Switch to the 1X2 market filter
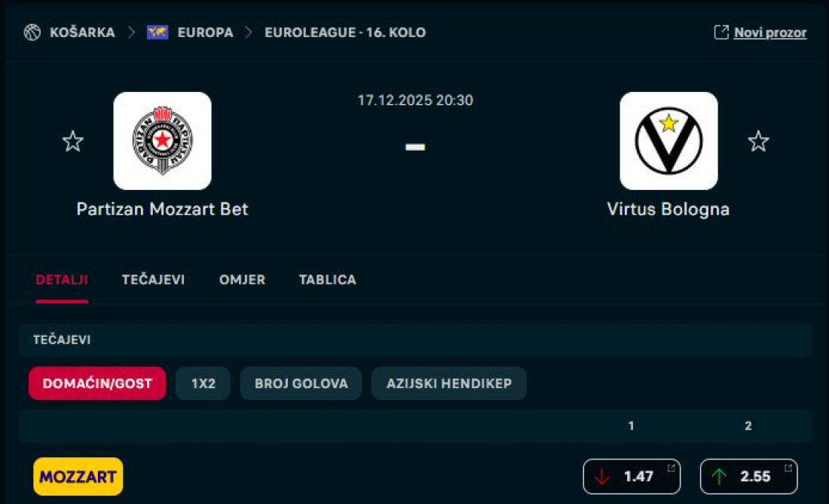Image resolution: width=829 pixels, height=504 pixels. [x=203, y=383]
